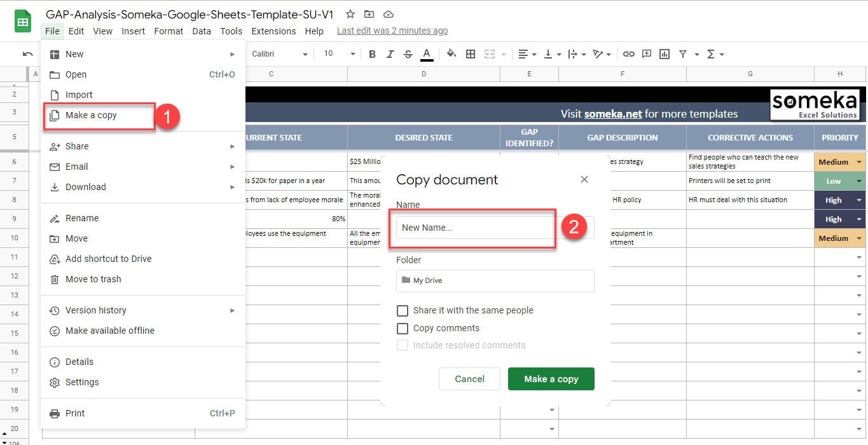The height and width of the screenshot is (445, 868).
Task: Open the borders tool
Action: click(x=471, y=54)
